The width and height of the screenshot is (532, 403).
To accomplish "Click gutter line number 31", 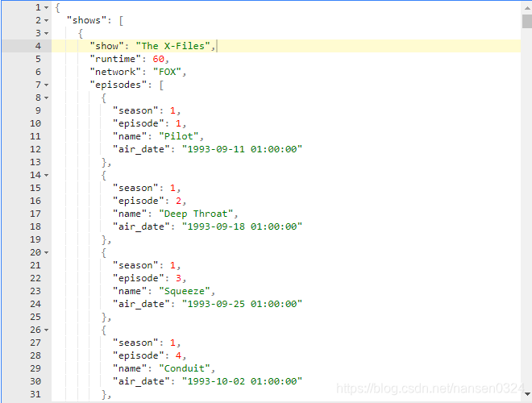I will (35, 394).
